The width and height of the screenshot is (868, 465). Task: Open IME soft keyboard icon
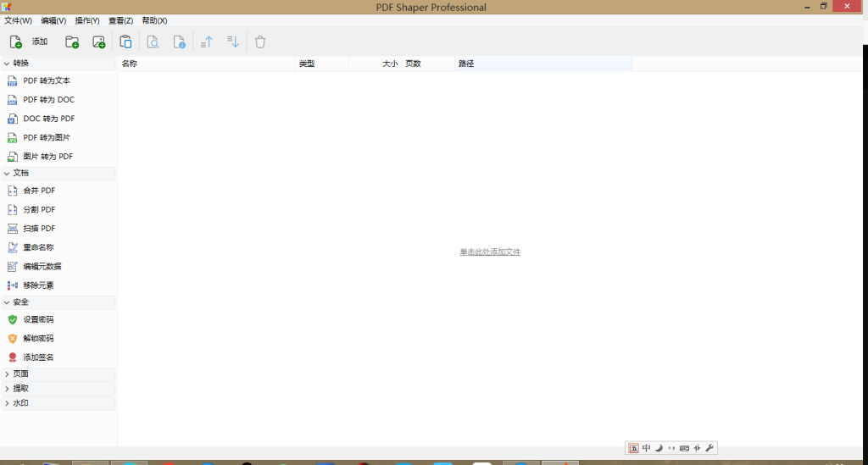tap(684, 448)
